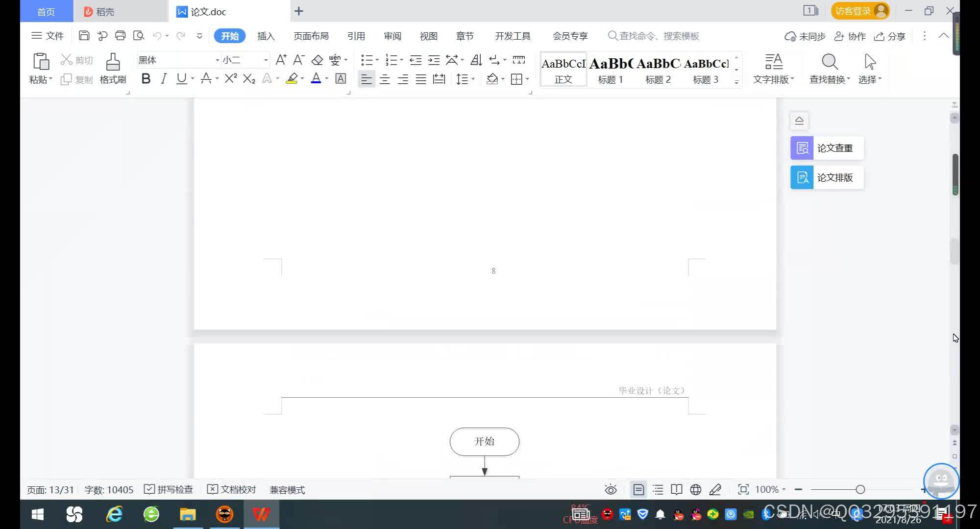Open font name dropdown 黑体

tap(217, 60)
